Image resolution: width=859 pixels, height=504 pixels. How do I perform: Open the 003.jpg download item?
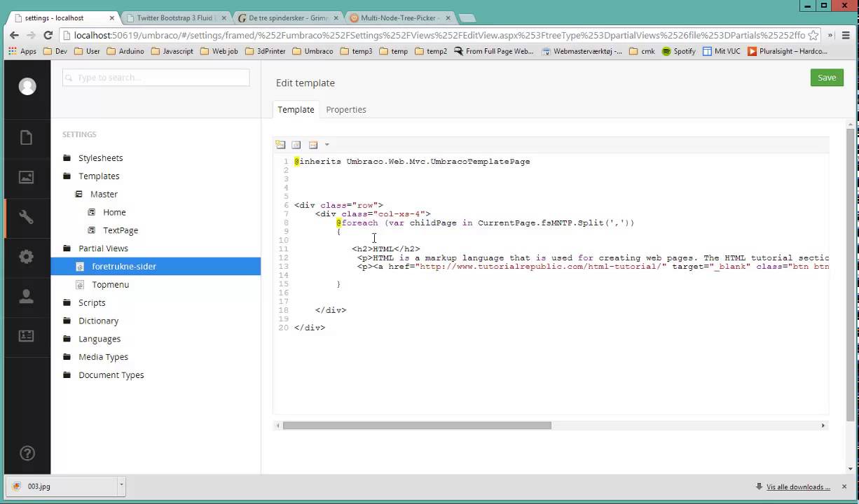[x=60, y=486]
